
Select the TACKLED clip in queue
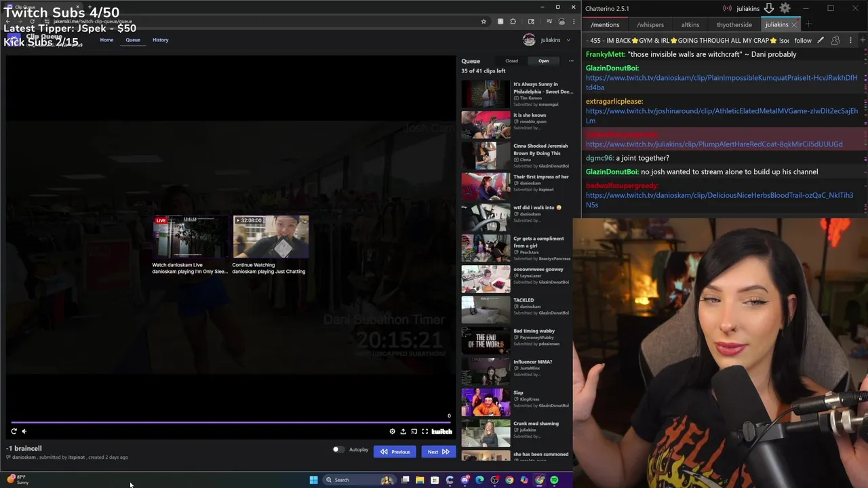(x=517, y=310)
